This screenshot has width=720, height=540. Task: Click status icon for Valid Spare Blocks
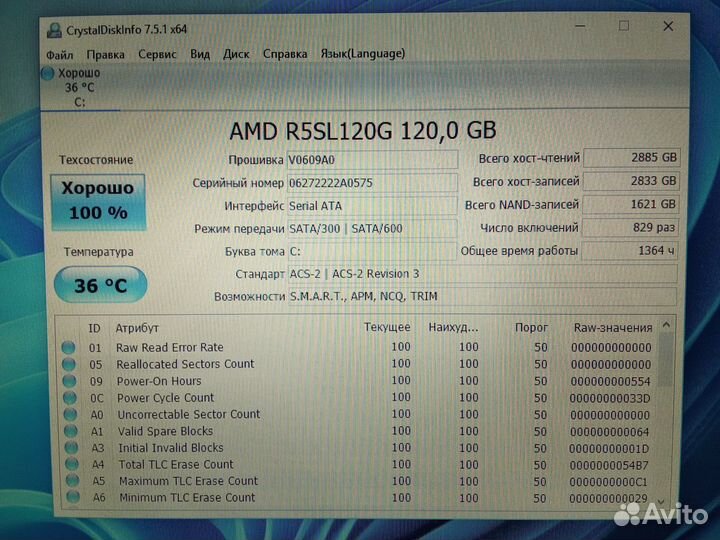[71, 431]
